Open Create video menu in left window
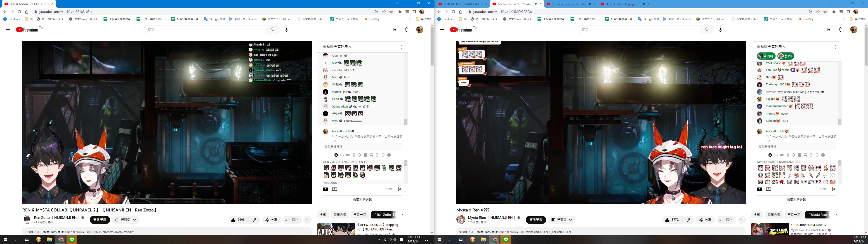This screenshot has width=868, height=244. click(396, 30)
